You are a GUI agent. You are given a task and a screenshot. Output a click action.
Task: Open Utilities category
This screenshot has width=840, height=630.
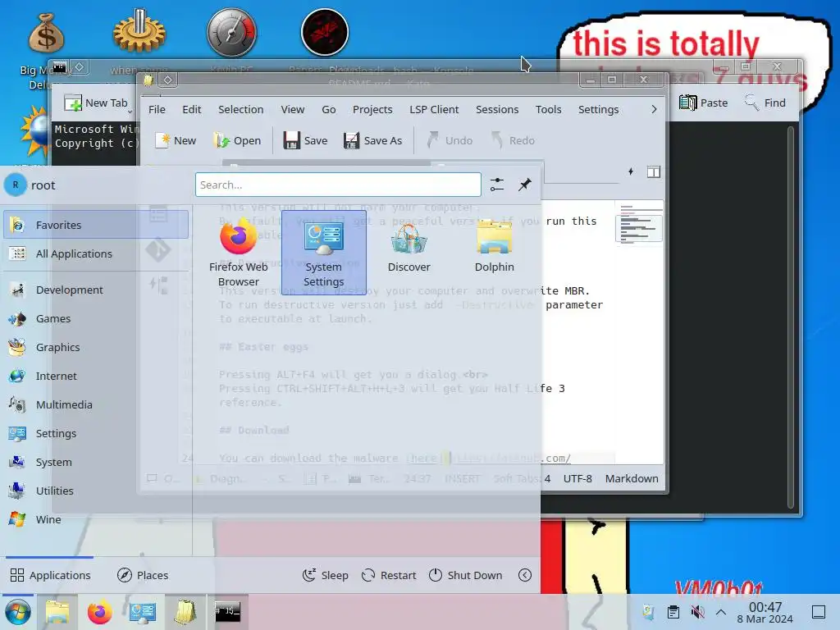click(96, 491)
